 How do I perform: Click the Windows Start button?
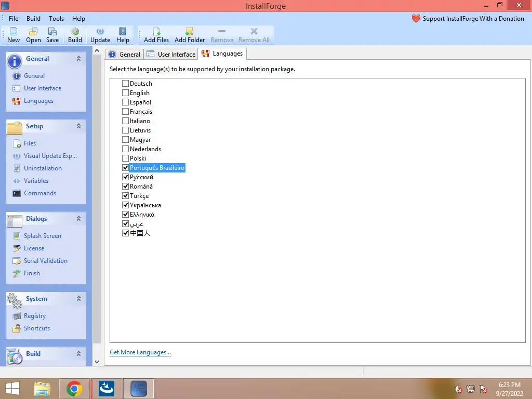tap(12, 389)
